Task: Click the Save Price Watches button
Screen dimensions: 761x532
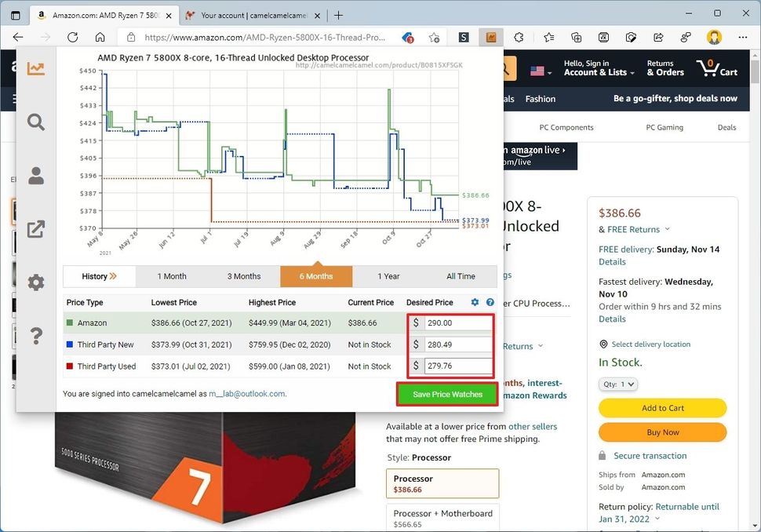Action: coord(446,393)
